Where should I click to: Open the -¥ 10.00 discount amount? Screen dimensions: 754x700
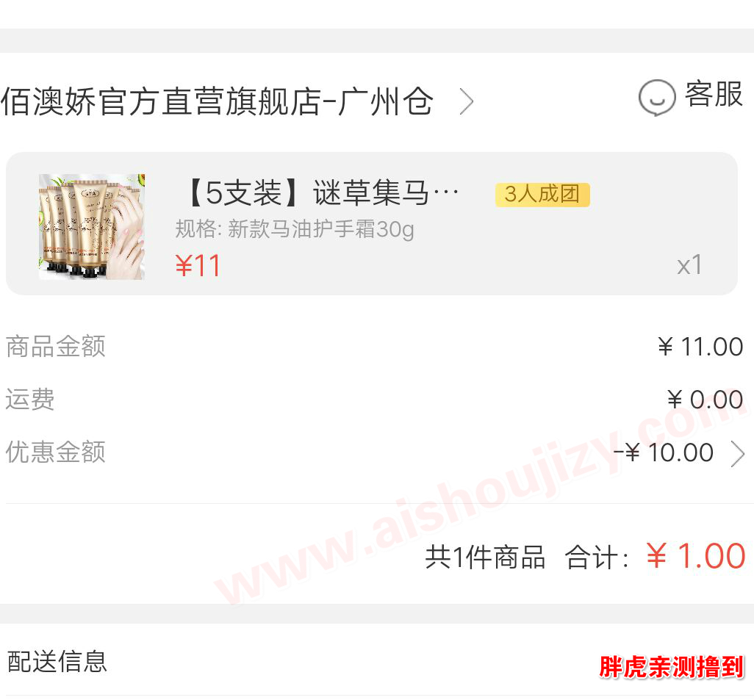(x=664, y=452)
